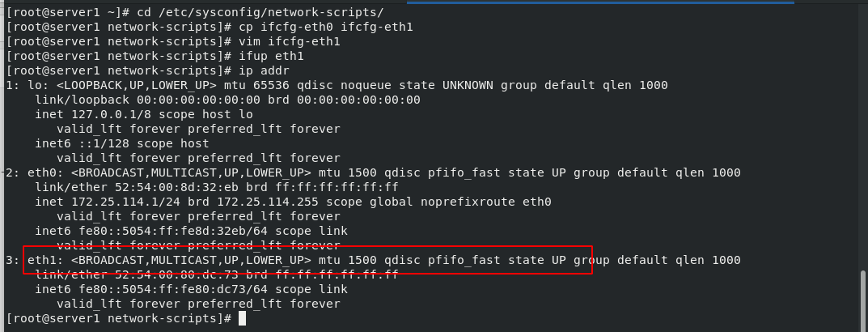Viewport: 868px width, 332px height.
Task: Click the 'vim ifcfg-eth1' command text
Action: click(x=290, y=41)
